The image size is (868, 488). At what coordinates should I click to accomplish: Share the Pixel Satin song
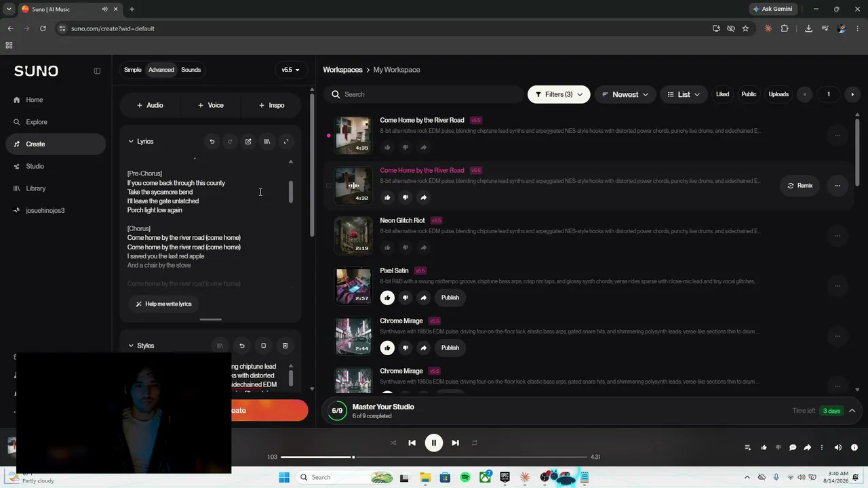click(x=423, y=298)
